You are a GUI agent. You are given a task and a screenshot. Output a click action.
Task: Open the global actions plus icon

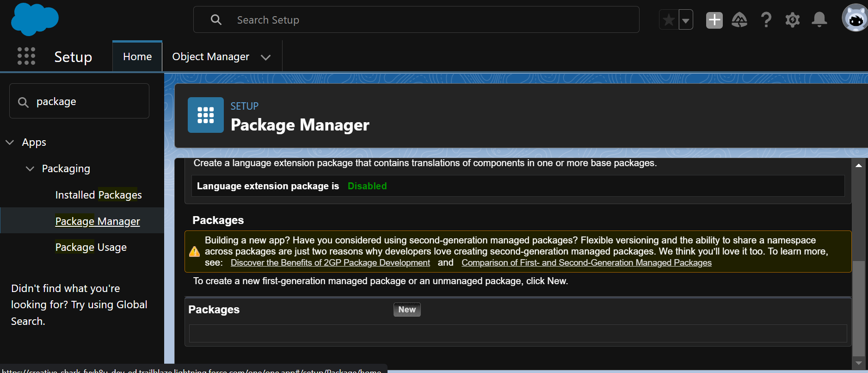tap(714, 20)
